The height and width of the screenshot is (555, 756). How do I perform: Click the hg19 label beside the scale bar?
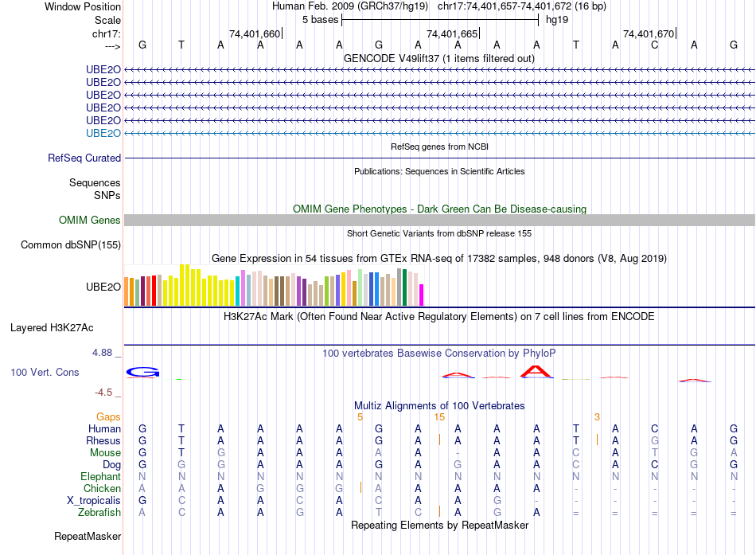point(557,20)
